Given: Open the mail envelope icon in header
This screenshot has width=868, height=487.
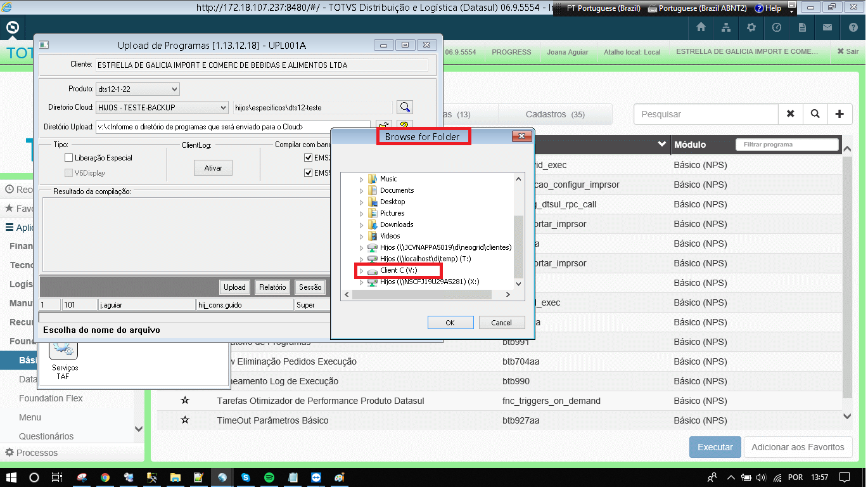Looking at the screenshot, I should coord(827,27).
